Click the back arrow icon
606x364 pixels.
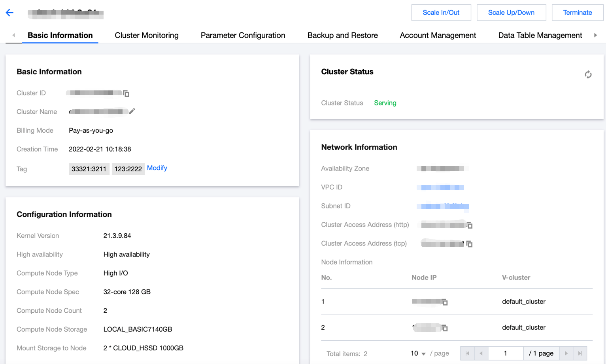[x=9, y=13]
